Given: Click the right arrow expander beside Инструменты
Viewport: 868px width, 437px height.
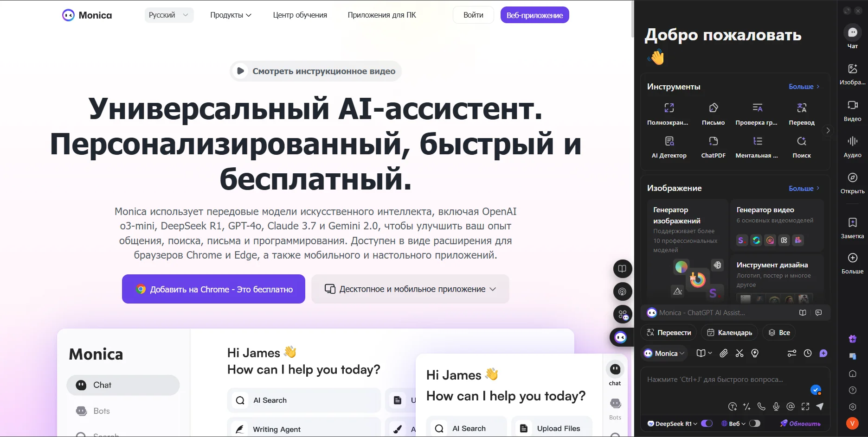Looking at the screenshot, I should (x=828, y=130).
